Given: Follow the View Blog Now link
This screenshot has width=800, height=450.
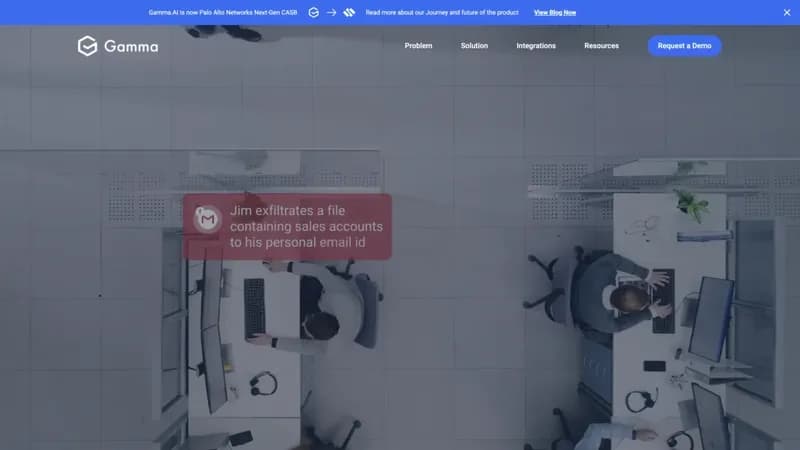Looking at the screenshot, I should point(555,13).
